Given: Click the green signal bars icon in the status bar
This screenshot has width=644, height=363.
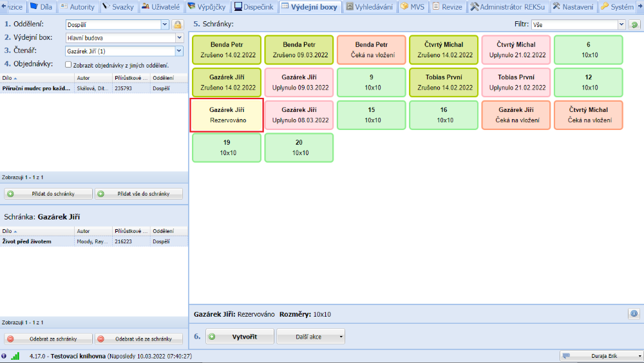Looking at the screenshot, I should [x=15, y=356].
